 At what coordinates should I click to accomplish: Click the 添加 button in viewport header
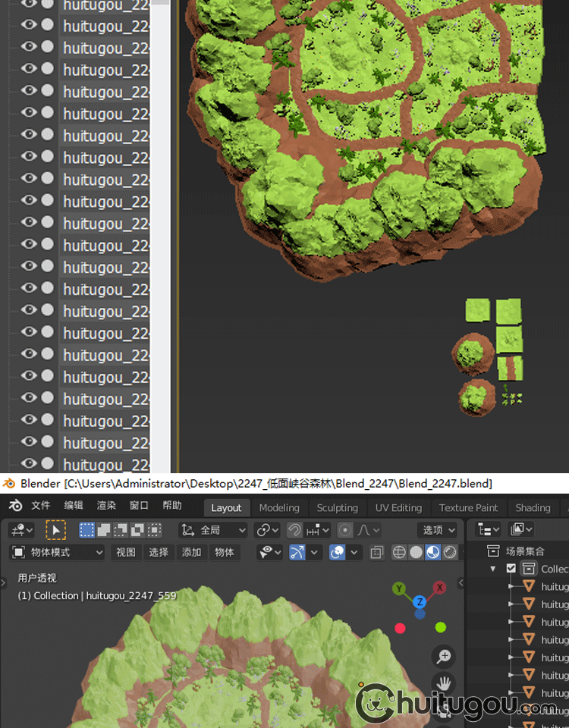(x=191, y=553)
